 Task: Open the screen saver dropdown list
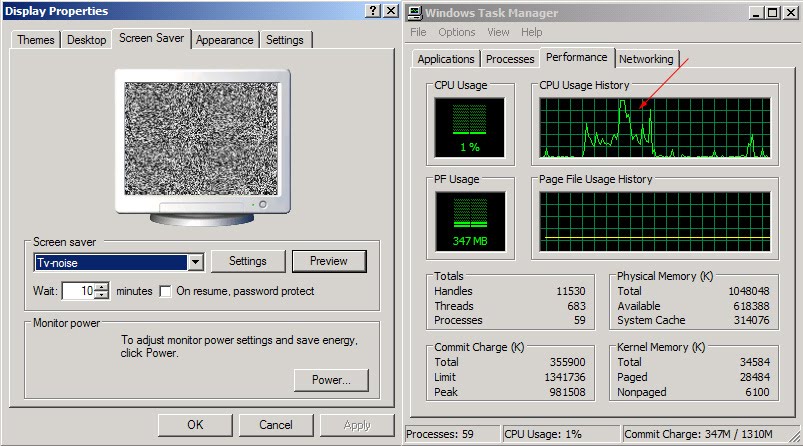[195, 262]
